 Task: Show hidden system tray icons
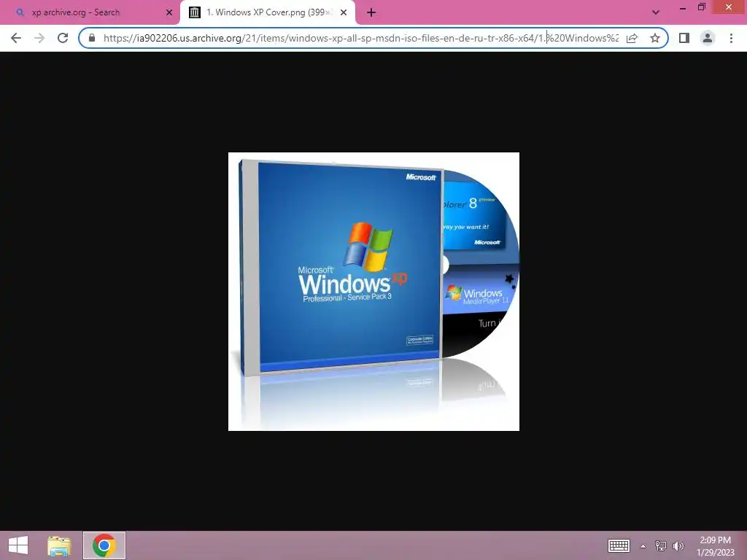pyautogui.click(x=643, y=545)
